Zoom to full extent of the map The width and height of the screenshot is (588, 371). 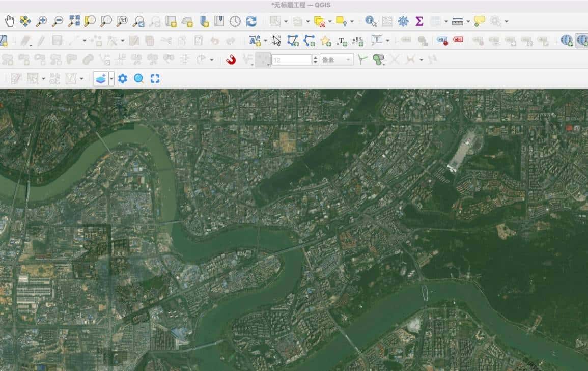[74, 21]
